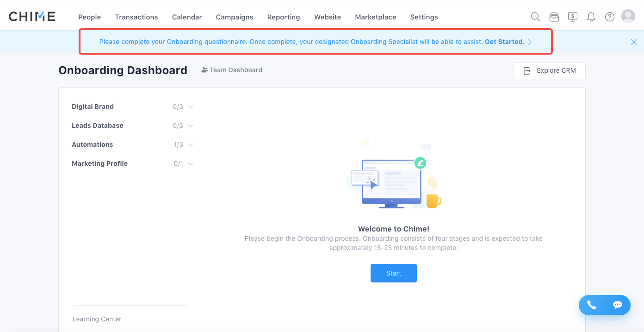
Task: Click the Get Started link in banner
Action: (505, 42)
